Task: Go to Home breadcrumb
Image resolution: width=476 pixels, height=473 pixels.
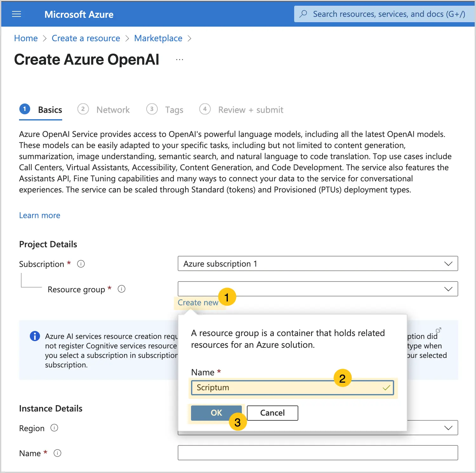Action: click(x=26, y=38)
